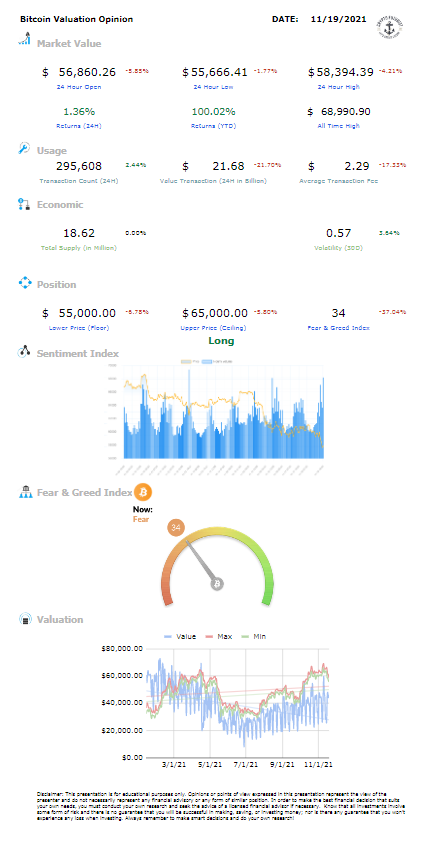Click the Fear & Greed Index label under 34

click(338, 328)
